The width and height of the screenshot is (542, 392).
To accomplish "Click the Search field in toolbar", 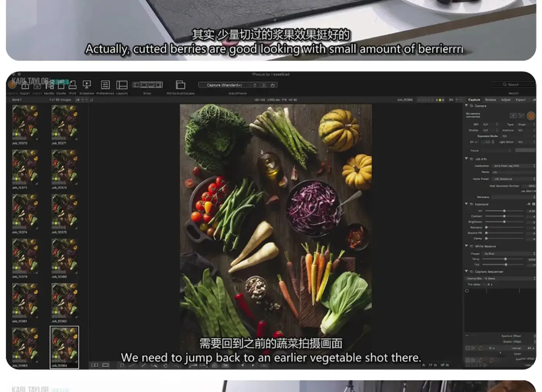I will [x=513, y=84].
